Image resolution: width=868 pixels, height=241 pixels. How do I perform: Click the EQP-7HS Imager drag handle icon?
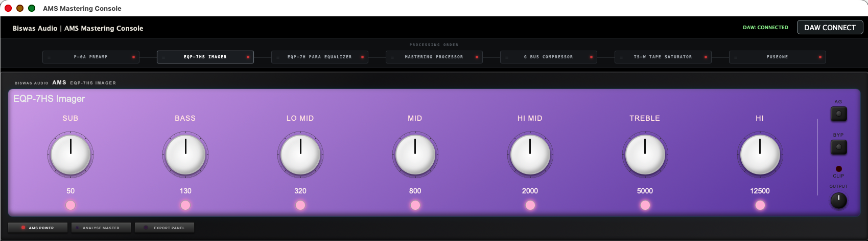coord(163,57)
